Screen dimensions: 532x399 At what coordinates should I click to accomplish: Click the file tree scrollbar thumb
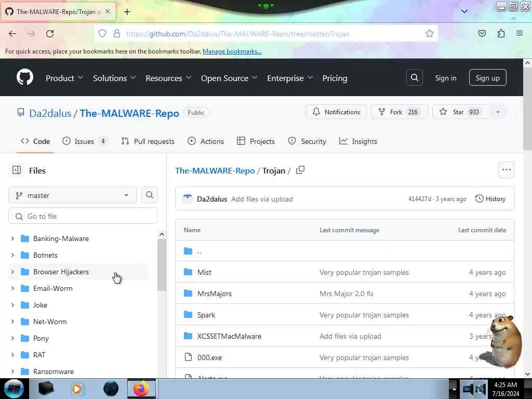pyautogui.click(x=162, y=264)
